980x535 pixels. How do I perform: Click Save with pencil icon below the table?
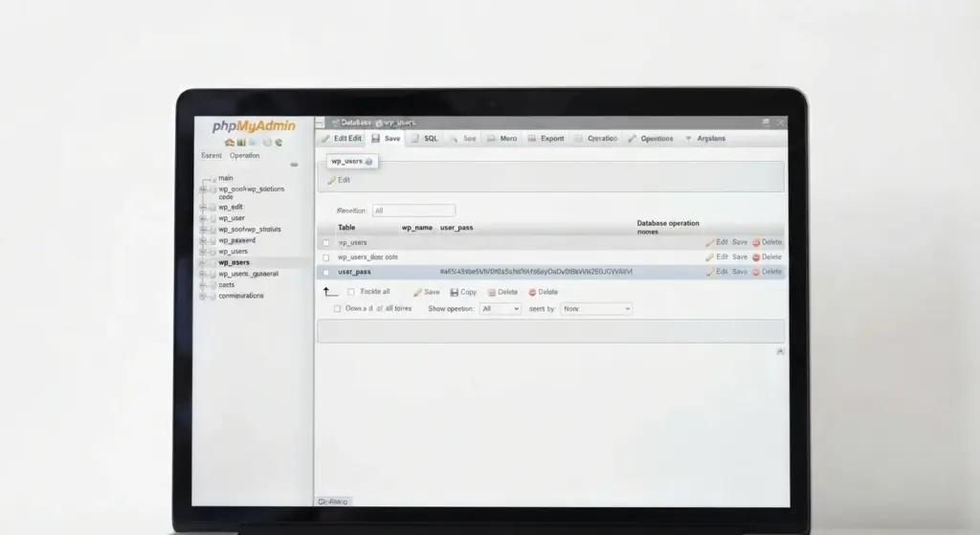click(426, 292)
